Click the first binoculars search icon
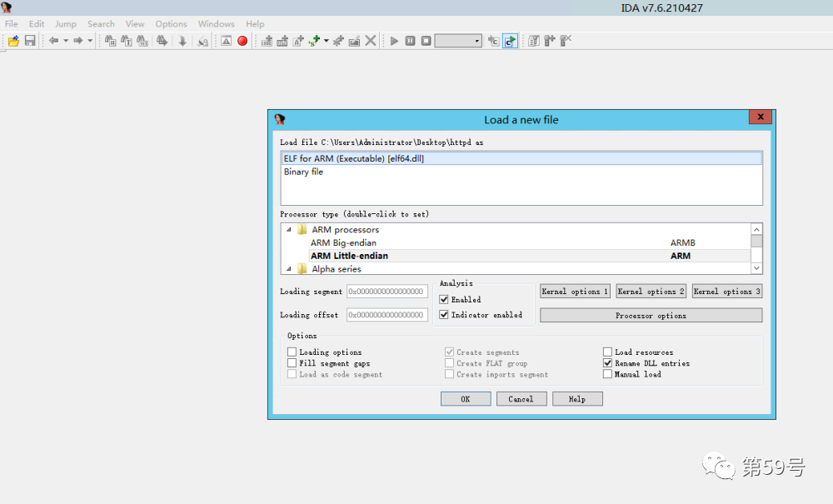This screenshot has width=833, height=504. [111, 41]
